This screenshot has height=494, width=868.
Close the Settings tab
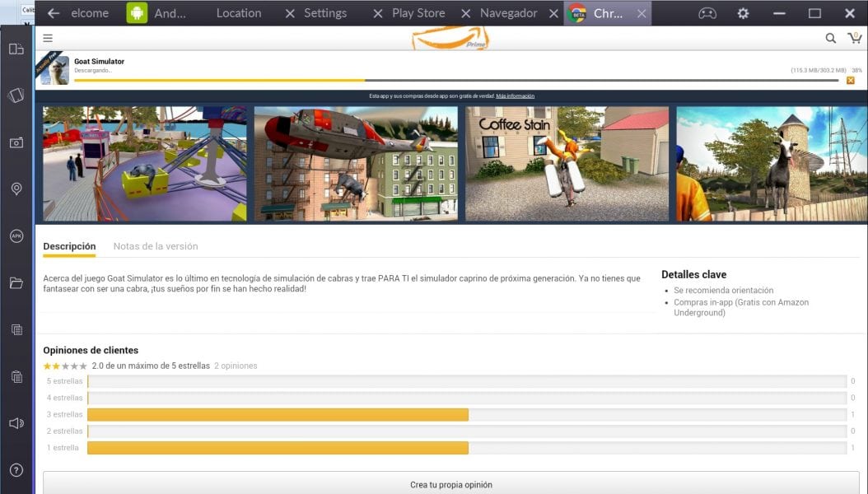[377, 14]
